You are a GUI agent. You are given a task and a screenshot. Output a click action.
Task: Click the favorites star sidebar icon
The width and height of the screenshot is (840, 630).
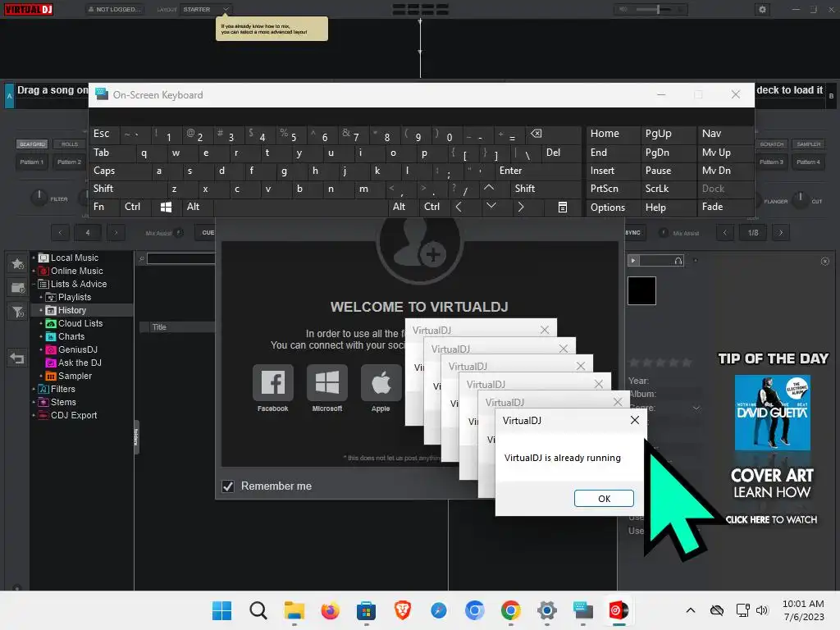[x=17, y=263]
